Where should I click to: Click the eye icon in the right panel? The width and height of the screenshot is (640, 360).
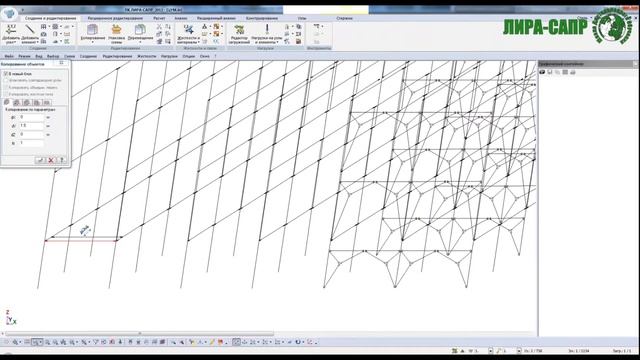[542, 72]
